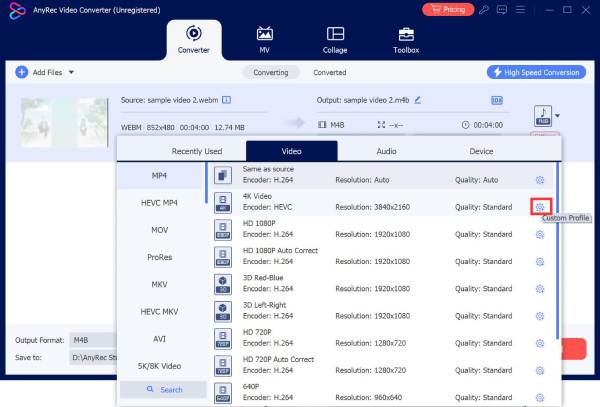The image size is (600, 407).
Task: Select the Same as source profile icon
Action: pyautogui.click(x=223, y=175)
